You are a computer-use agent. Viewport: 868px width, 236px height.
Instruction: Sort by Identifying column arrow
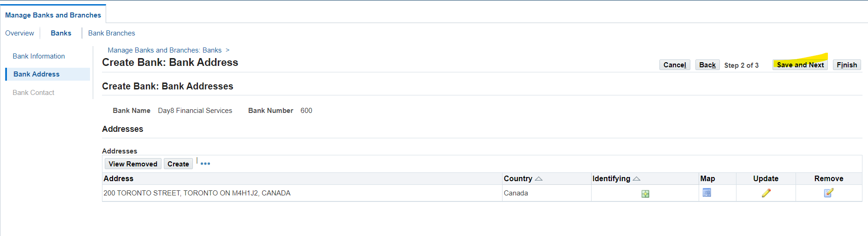[x=637, y=179]
